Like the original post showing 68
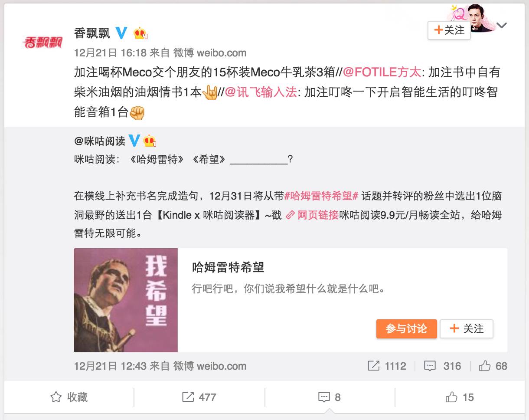Screen dimensions: 529x420 click(493, 366)
